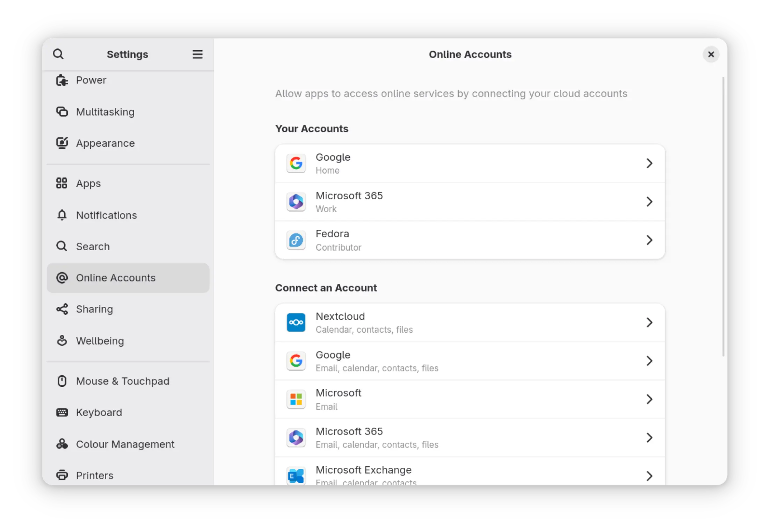Click the Fedora account logo icon

(296, 240)
